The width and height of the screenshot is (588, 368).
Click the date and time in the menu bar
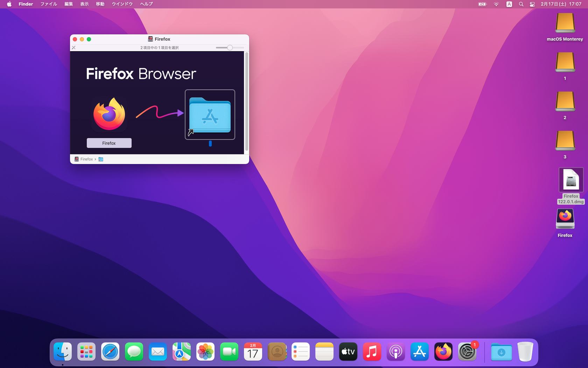point(561,4)
